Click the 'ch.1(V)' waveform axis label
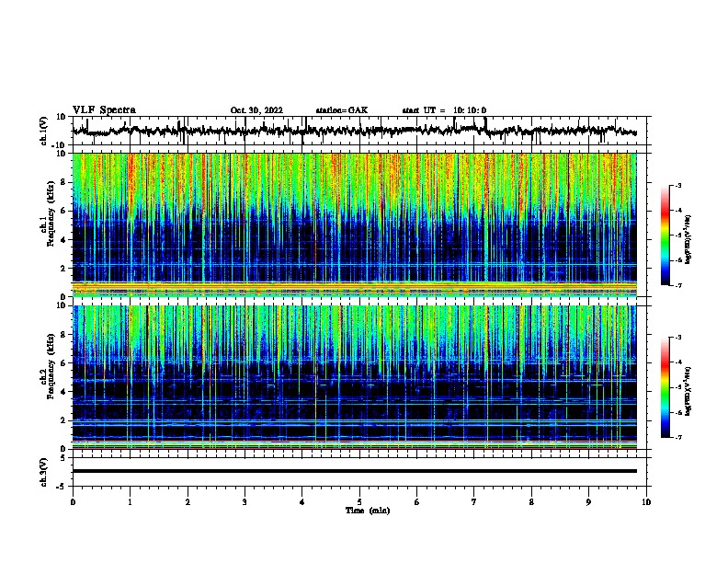728x563 pixels. (x=44, y=131)
